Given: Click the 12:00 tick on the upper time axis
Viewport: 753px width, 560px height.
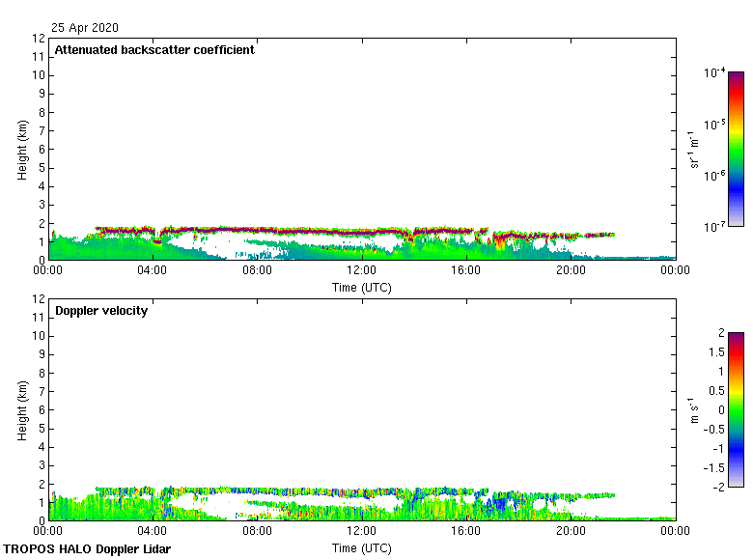Looking at the screenshot, I should [x=361, y=272].
